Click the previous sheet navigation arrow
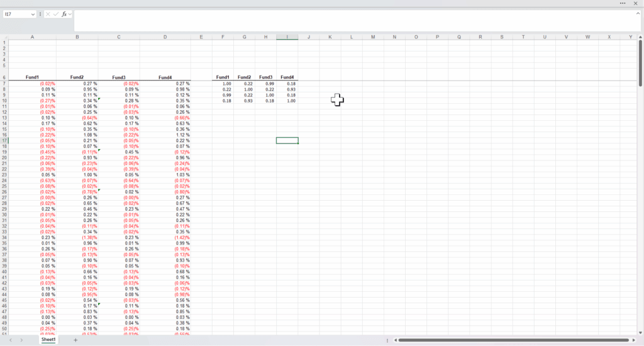Screen dimensions: 644x346 coord(11,340)
